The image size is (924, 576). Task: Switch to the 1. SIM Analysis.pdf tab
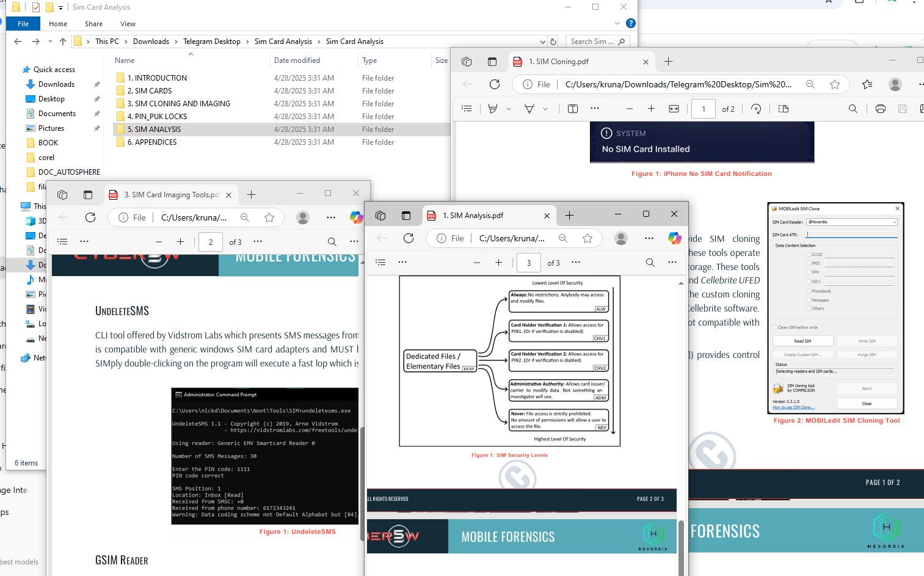point(476,216)
